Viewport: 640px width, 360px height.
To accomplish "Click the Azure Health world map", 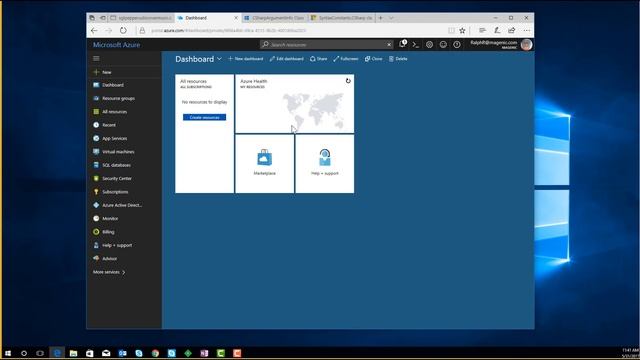I will click(313, 110).
